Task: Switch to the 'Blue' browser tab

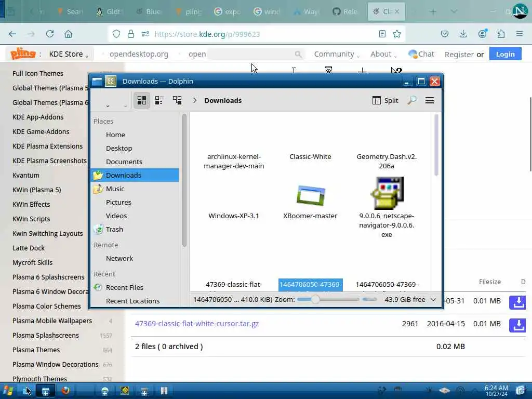Action: click(x=148, y=12)
